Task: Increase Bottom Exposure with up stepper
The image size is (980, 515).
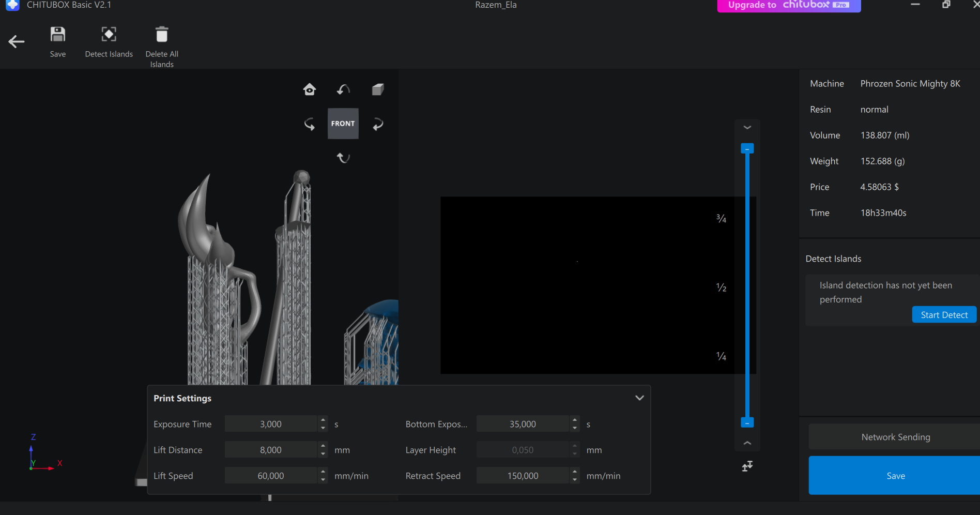Action: [575, 420]
